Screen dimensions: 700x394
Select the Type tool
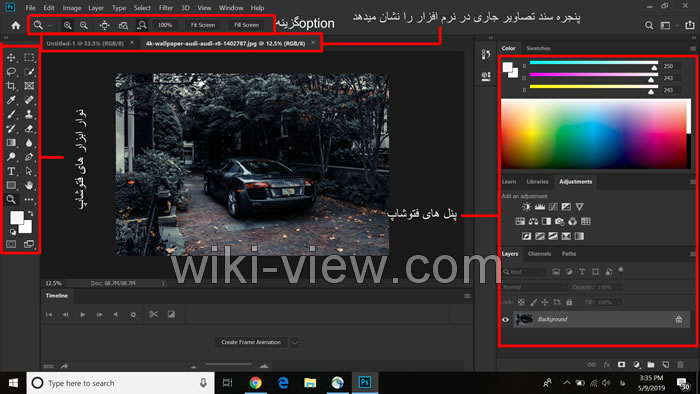click(11, 171)
